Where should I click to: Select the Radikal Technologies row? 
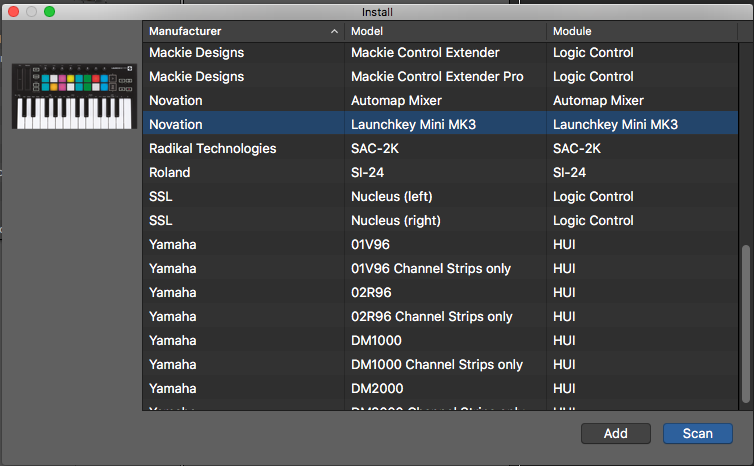[440, 149]
